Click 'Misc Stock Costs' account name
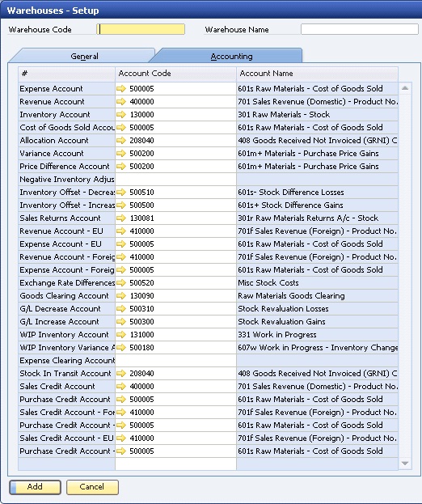 coord(268,283)
